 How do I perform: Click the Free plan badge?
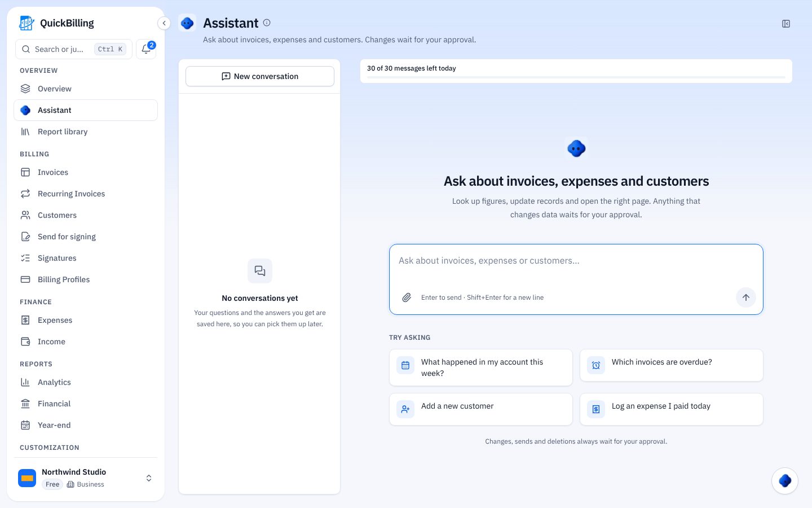point(52,484)
